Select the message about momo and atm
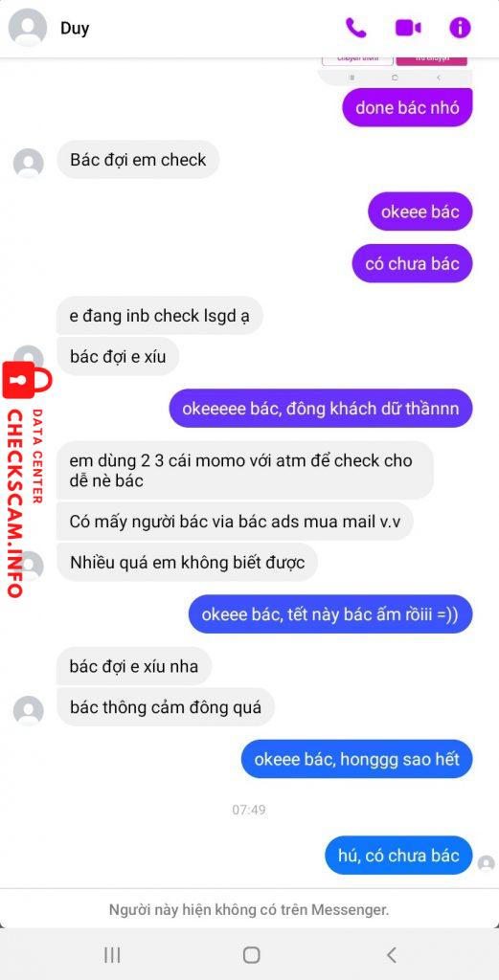 click(244, 471)
